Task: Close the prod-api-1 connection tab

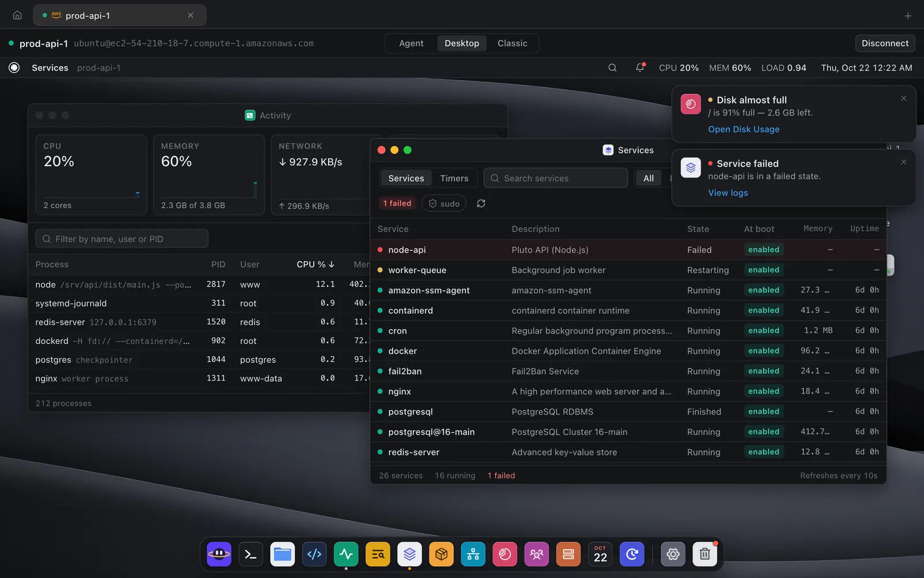Action: click(191, 15)
